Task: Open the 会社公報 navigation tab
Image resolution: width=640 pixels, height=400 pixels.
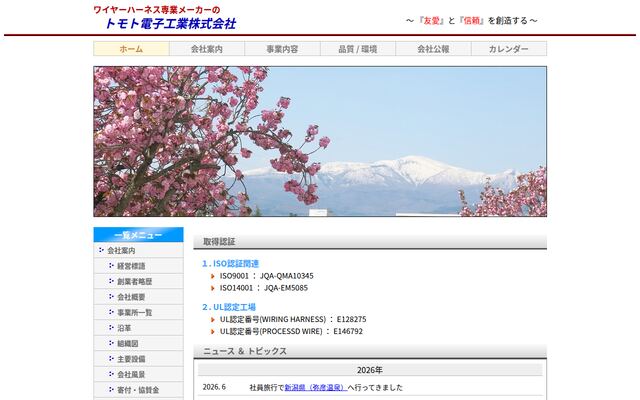Action: pos(433,49)
